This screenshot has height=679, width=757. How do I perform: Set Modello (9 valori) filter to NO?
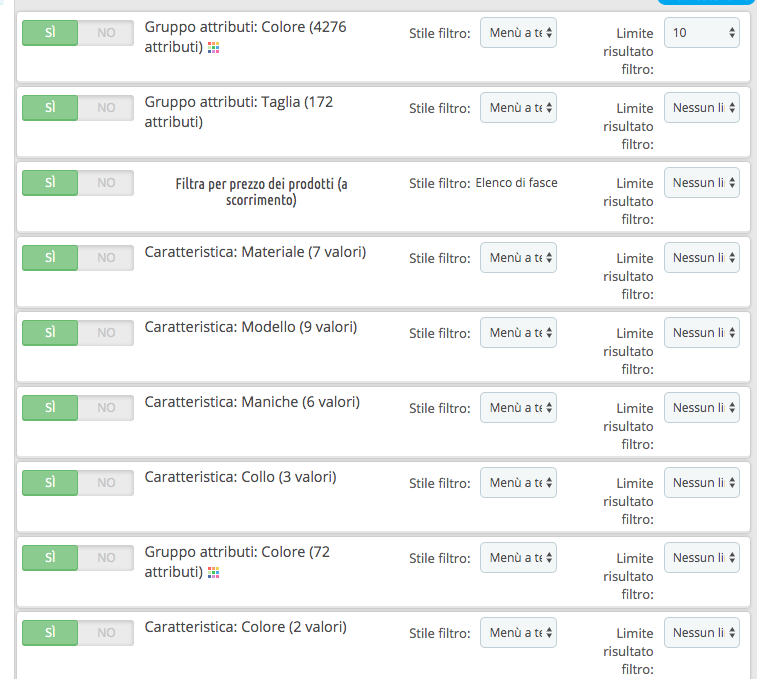(106, 333)
